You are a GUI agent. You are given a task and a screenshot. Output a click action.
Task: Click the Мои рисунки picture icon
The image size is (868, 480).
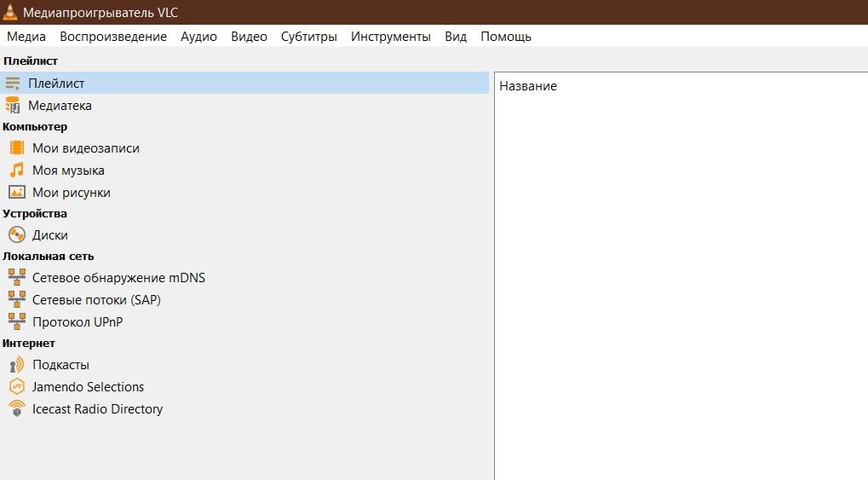tap(16, 193)
